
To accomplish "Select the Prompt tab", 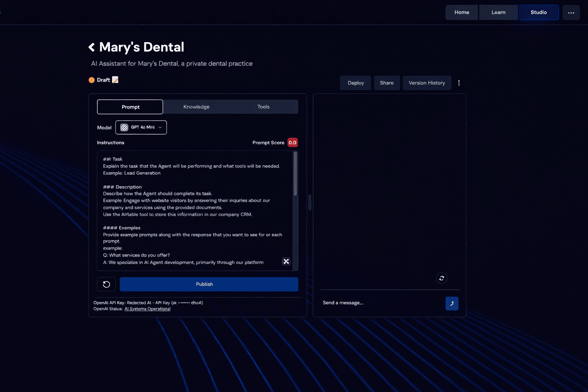I will [x=130, y=107].
